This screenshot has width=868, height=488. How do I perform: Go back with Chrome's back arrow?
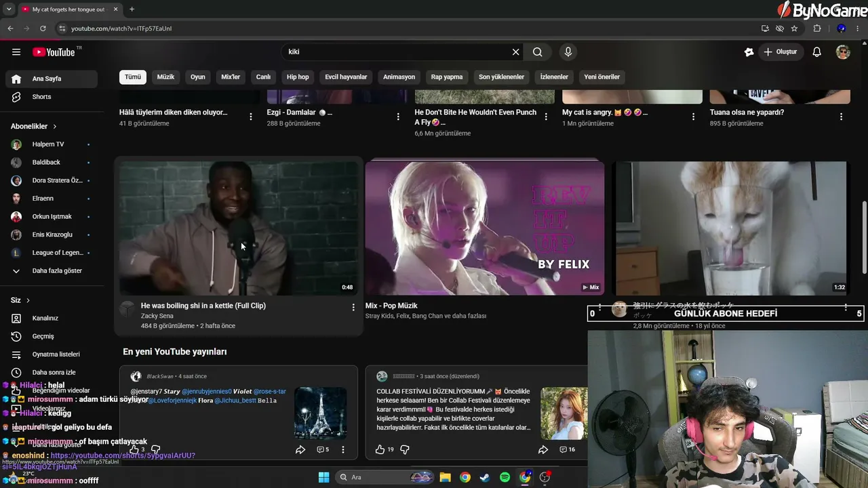tap(10, 28)
